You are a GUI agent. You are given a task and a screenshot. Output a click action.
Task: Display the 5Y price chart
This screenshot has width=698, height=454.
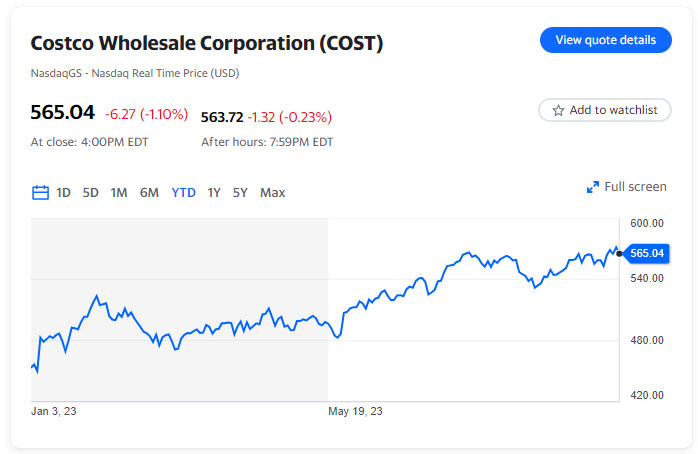[240, 193]
